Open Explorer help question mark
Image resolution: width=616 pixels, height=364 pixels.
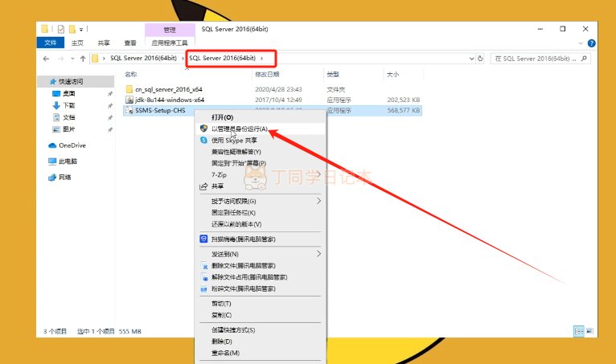coord(591,43)
